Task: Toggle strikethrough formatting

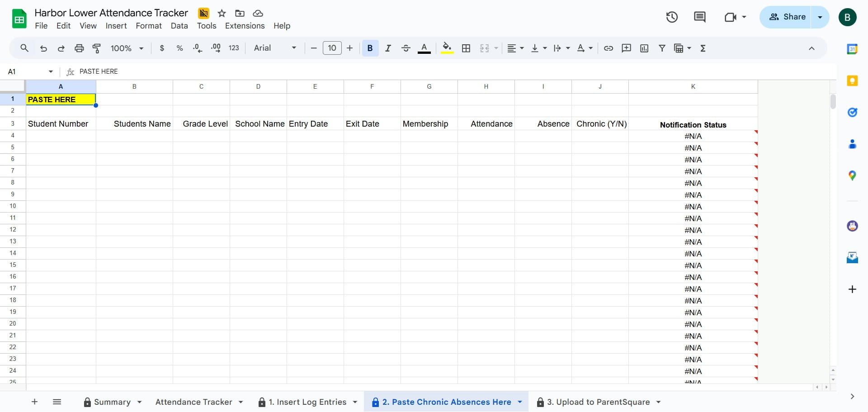Action: pos(406,48)
